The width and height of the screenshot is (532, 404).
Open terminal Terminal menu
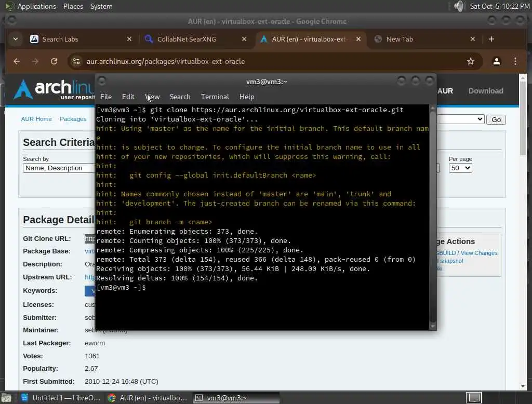point(215,97)
